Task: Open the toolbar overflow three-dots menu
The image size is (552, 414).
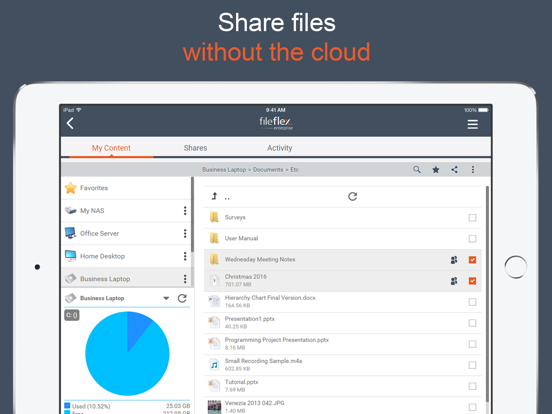Action: coord(473,170)
